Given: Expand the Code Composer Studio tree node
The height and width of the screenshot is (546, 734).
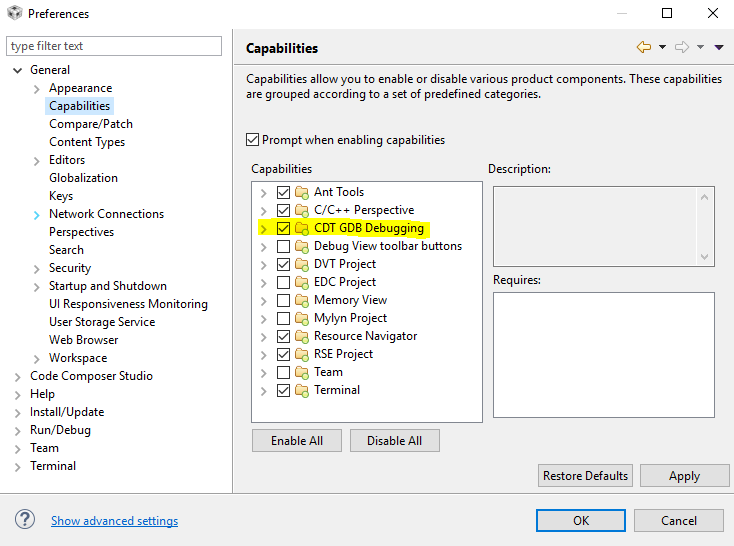Looking at the screenshot, I should [x=18, y=376].
